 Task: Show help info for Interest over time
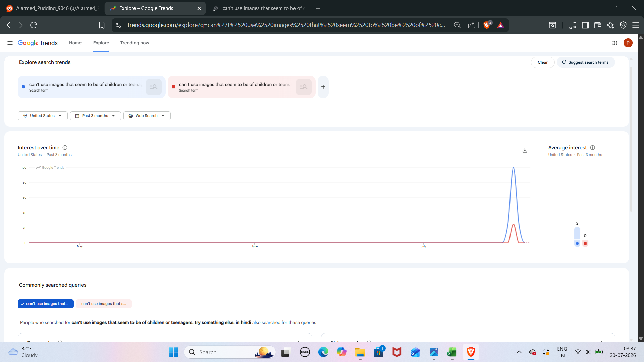65,148
